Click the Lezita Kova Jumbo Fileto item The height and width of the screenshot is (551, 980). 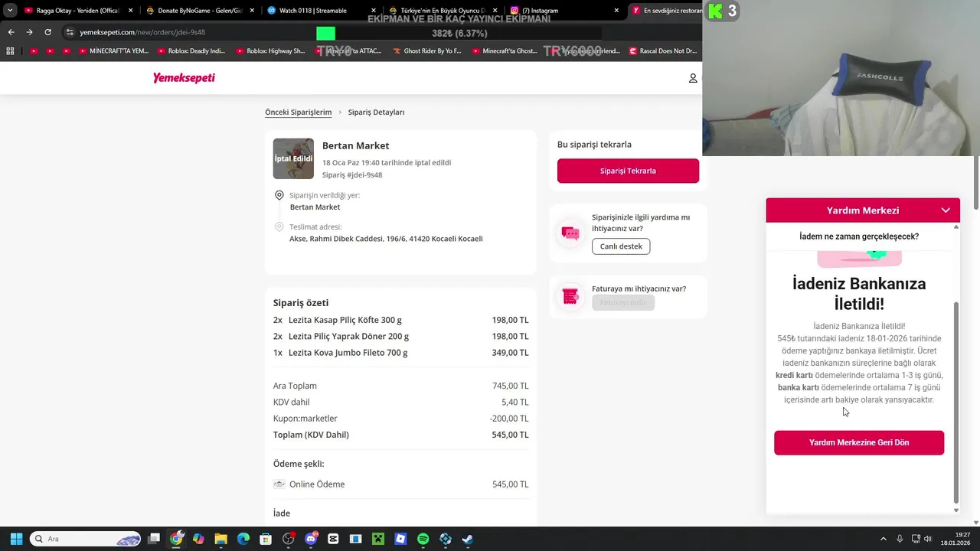point(348,353)
